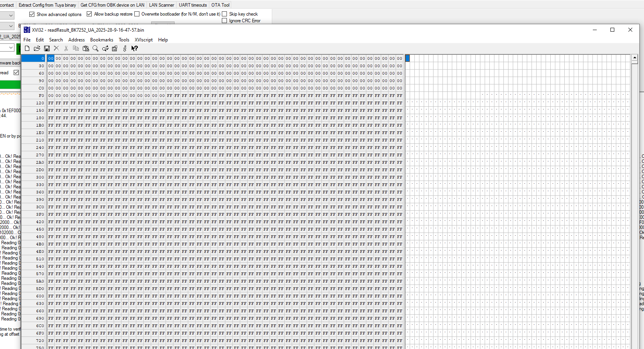Select the first character cell in text pane
This screenshot has height=349, width=644.
pyautogui.click(x=407, y=58)
